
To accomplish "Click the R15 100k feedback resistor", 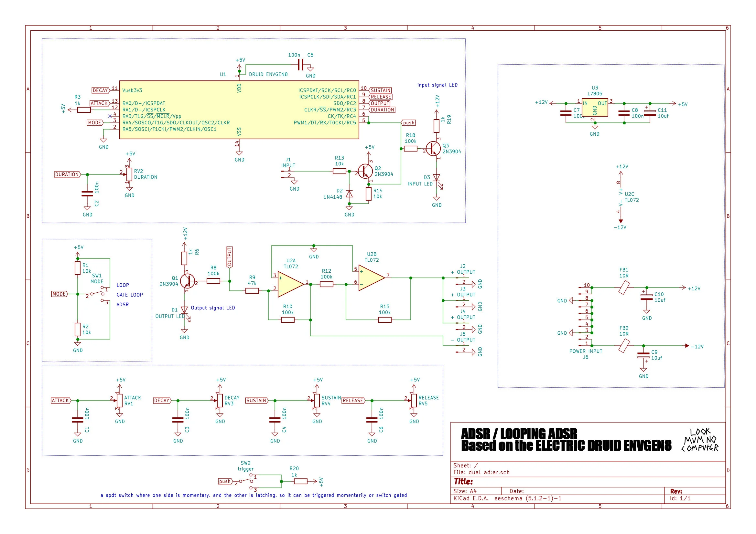I will click(x=384, y=319).
